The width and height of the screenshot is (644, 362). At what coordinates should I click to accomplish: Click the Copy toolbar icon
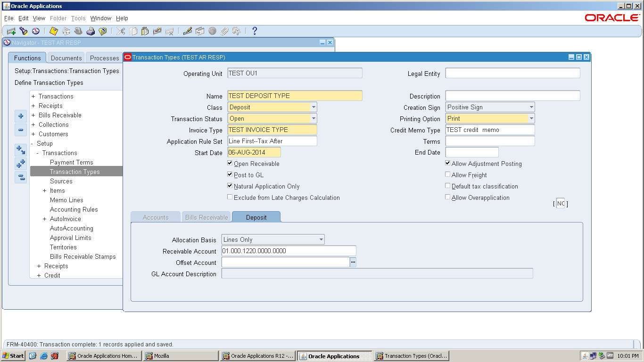click(133, 31)
